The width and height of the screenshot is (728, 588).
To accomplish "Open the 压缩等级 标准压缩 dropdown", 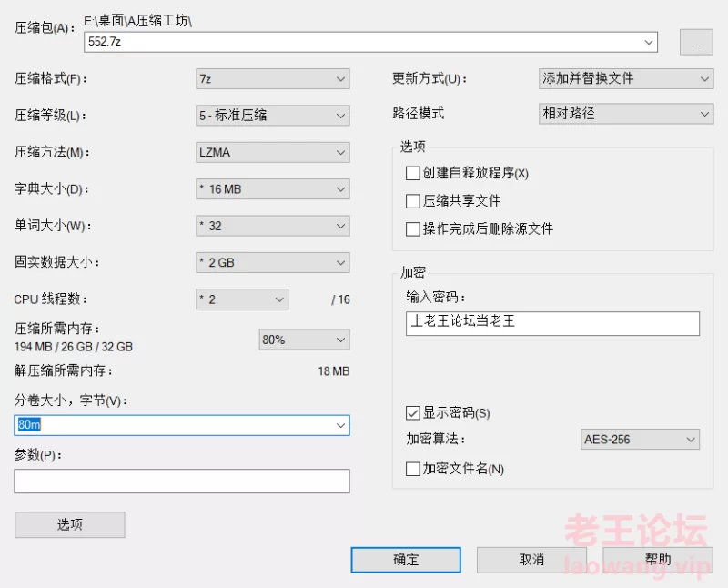I will tap(272, 116).
